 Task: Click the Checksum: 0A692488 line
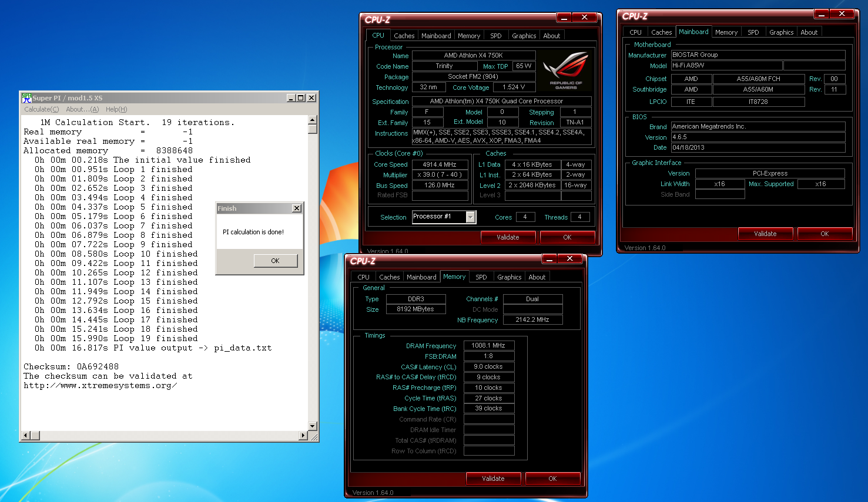point(71,366)
